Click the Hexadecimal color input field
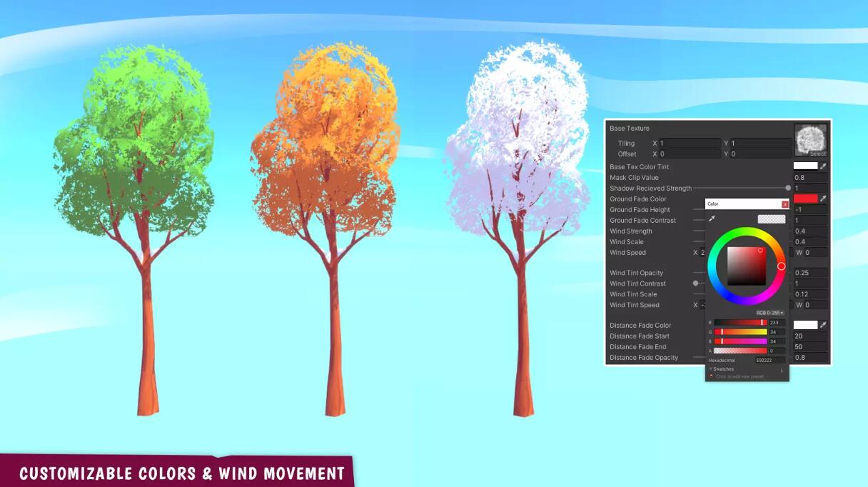The height and width of the screenshot is (487, 868). point(769,361)
